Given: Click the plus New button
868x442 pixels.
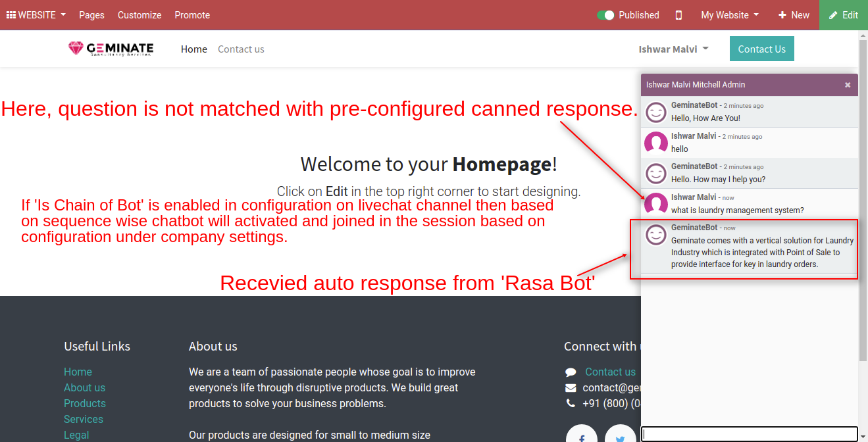Looking at the screenshot, I should click(794, 15).
